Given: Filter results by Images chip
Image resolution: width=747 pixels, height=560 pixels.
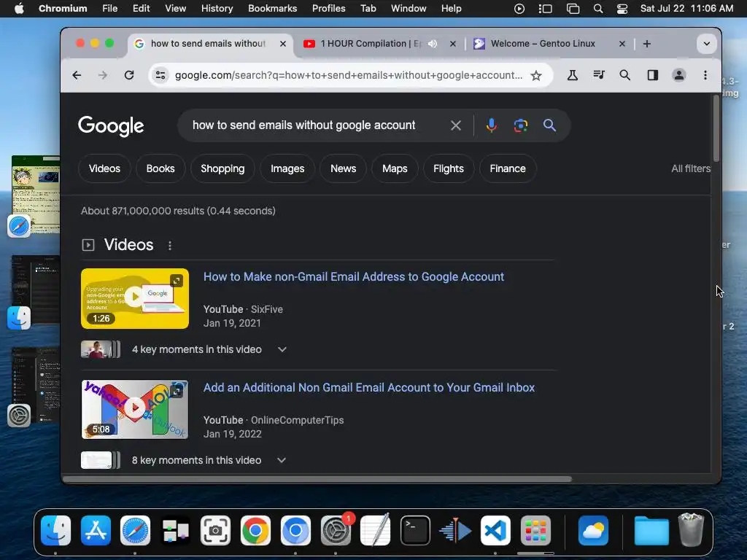Looking at the screenshot, I should pyautogui.click(x=287, y=168).
